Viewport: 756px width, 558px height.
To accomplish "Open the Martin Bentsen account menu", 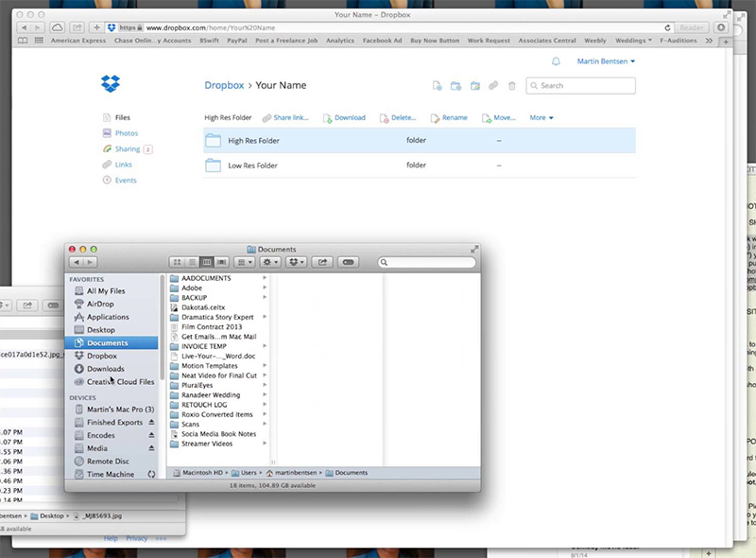I will (x=606, y=61).
